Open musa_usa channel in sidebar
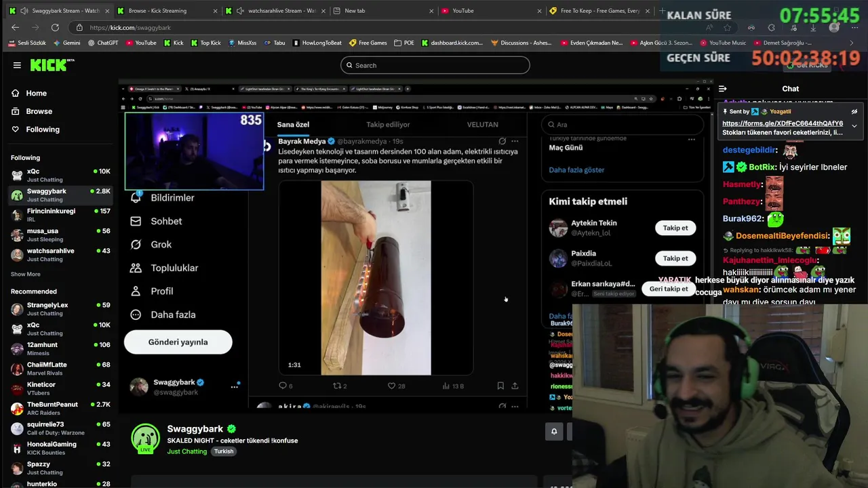The height and width of the screenshot is (488, 868). click(60, 235)
